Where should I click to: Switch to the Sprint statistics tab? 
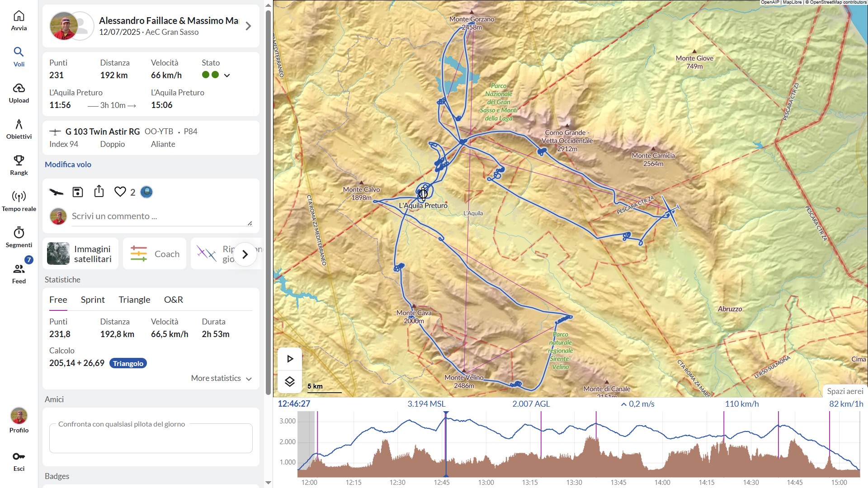[x=93, y=300]
